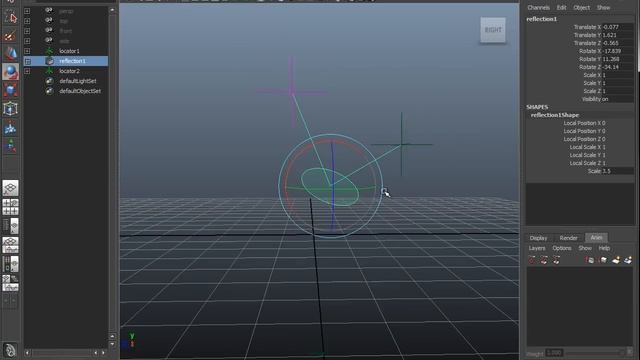Viewport: 640px width, 360px height.
Task: Click the Local Scale X field
Action: click(x=618, y=147)
